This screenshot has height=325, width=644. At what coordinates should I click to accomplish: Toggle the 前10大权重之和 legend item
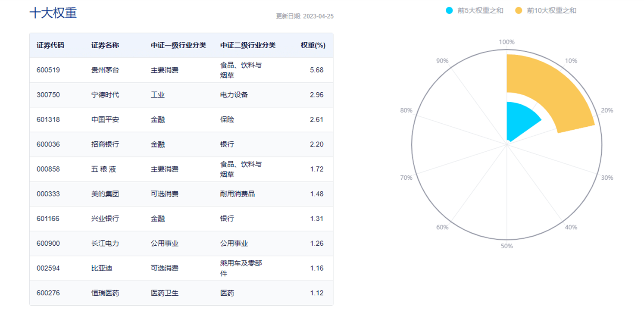(x=546, y=10)
